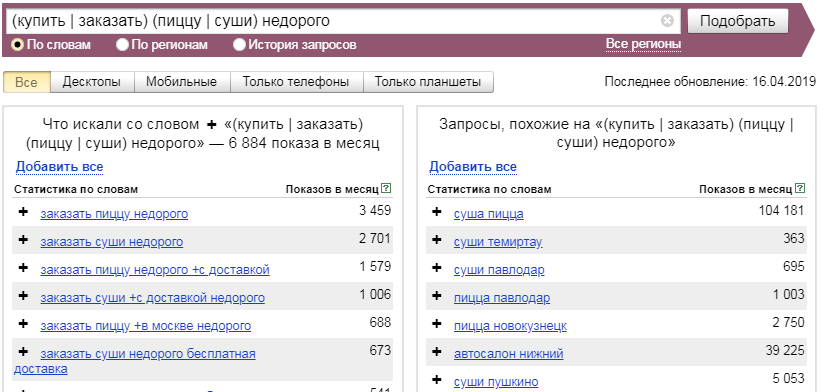Clear the search query with the X icon
This screenshot has height=392, width=827.
(x=667, y=21)
